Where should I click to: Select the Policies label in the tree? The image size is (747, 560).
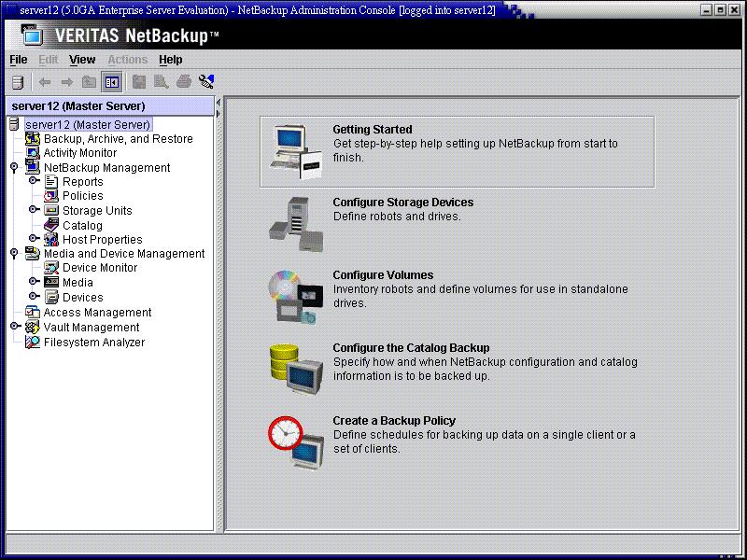83,196
